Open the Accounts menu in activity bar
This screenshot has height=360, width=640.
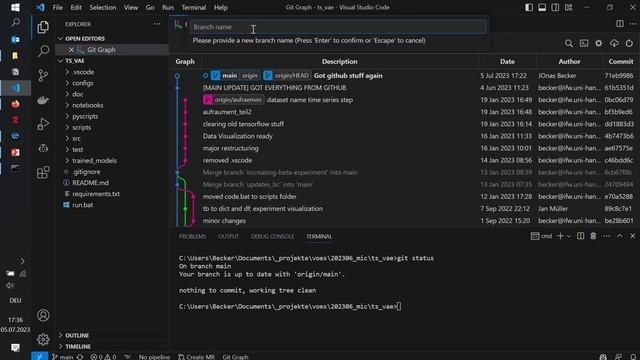click(43, 315)
